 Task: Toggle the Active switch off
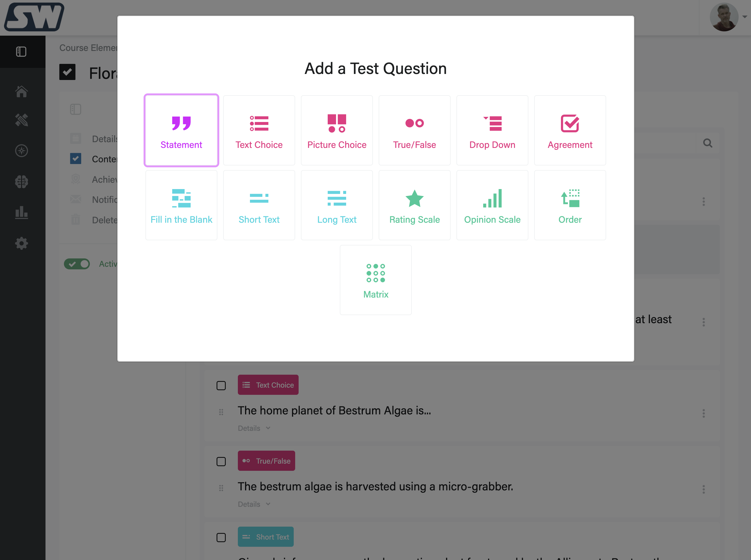(x=77, y=264)
